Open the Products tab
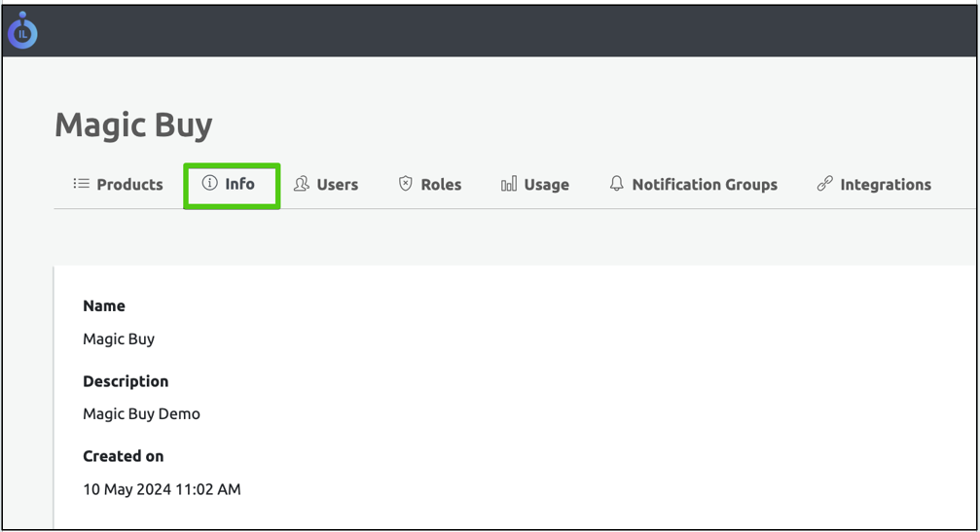Image resolution: width=980 pixels, height=532 pixels. pyautogui.click(x=129, y=185)
